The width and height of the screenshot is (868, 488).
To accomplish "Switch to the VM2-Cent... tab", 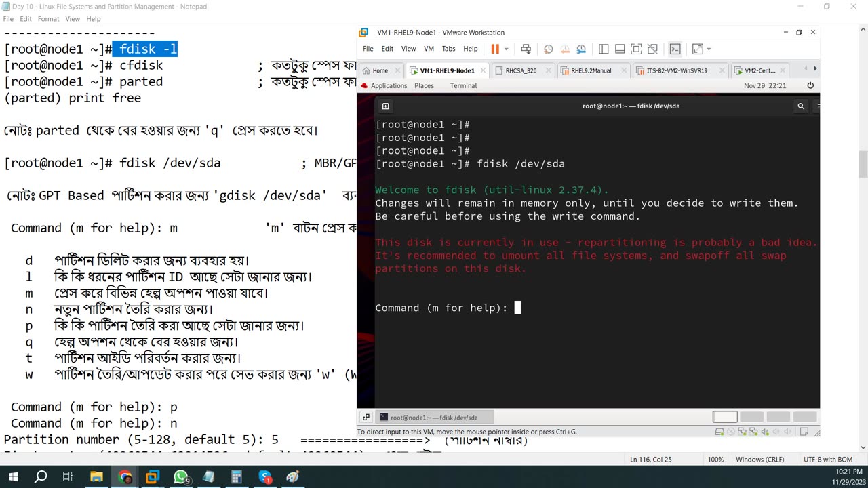I will point(759,70).
